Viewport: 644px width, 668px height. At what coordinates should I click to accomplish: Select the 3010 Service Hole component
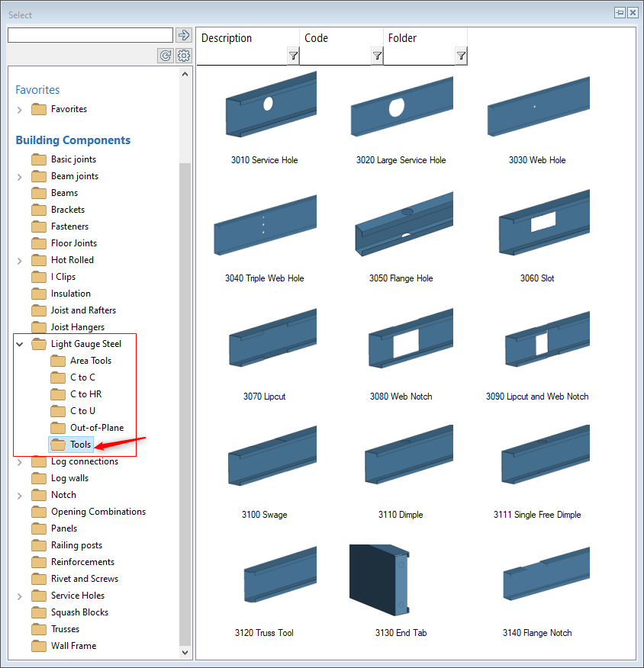(x=265, y=107)
